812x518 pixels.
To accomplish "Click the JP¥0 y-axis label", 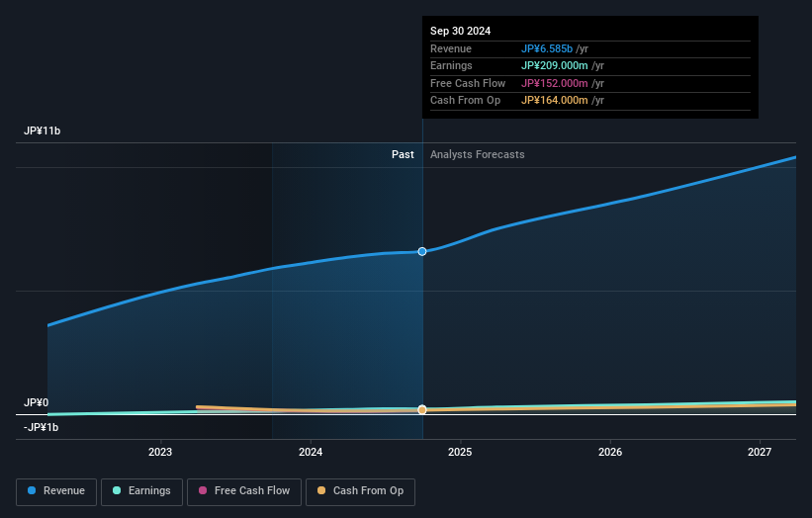I will click(36, 402).
